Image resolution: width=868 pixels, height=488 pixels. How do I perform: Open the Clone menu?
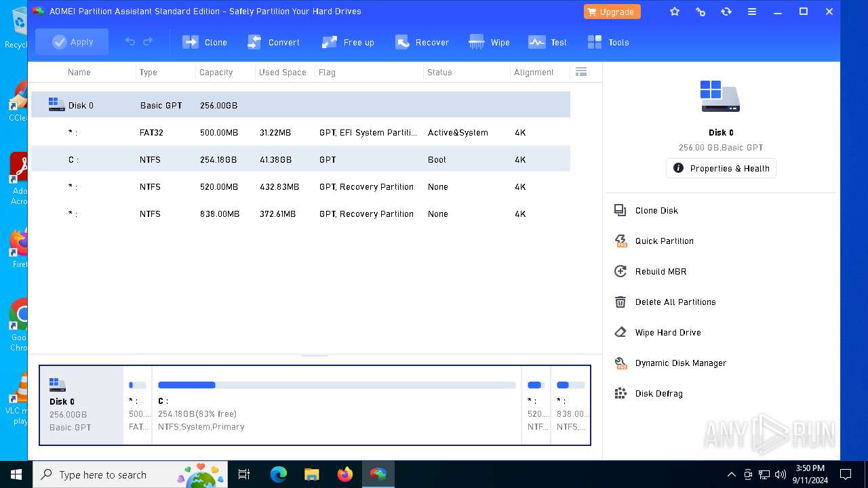point(205,42)
